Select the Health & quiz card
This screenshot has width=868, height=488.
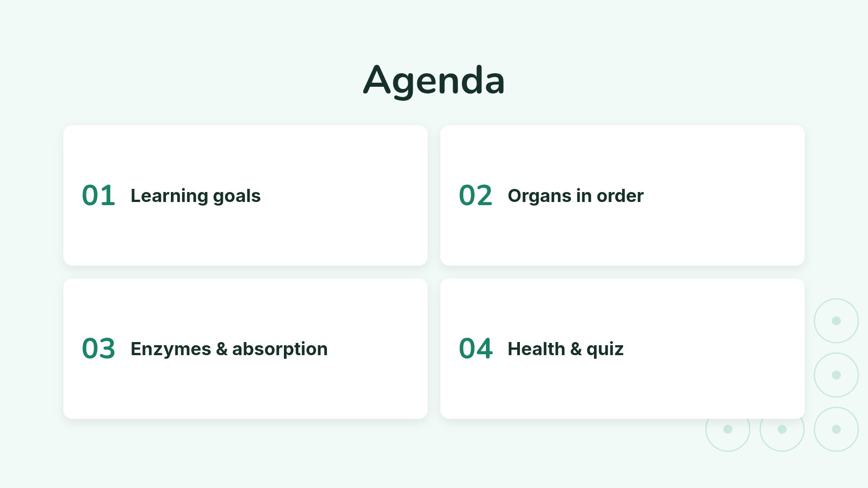(623, 348)
